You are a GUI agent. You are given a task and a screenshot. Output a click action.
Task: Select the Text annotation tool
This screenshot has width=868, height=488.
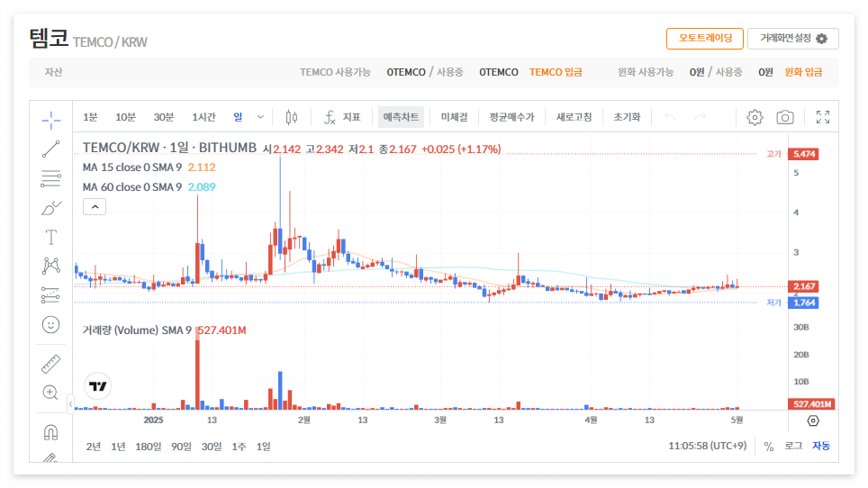point(51,238)
